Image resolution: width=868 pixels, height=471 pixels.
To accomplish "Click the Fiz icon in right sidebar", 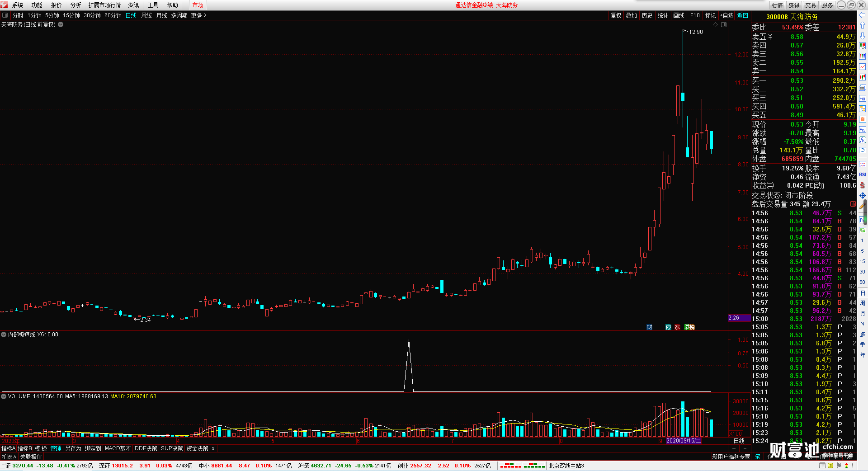I will tap(863, 130).
